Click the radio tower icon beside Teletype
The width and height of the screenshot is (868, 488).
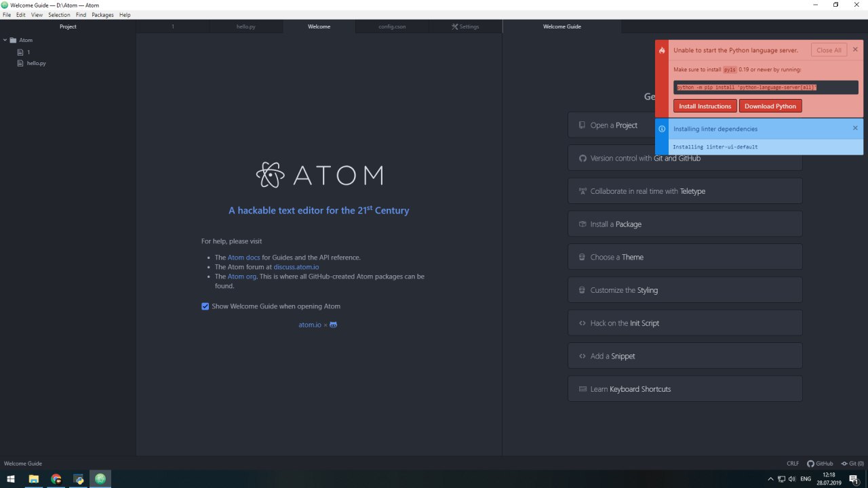point(582,191)
